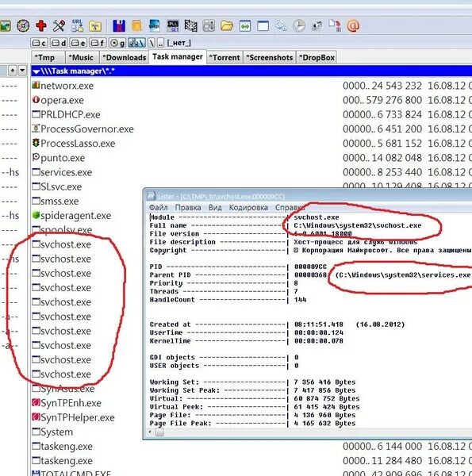Viewport: 472px width, 476px height.
Task: Switch to optical drive g
Action: (x=117, y=43)
